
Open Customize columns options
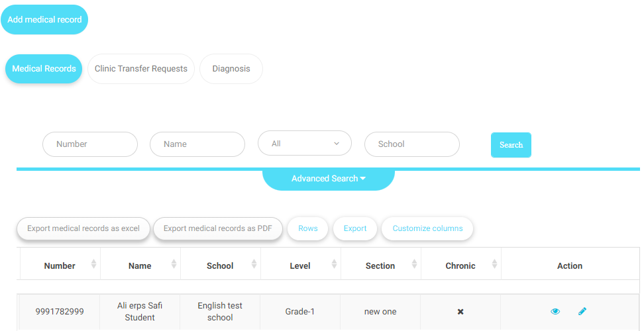pos(427,228)
